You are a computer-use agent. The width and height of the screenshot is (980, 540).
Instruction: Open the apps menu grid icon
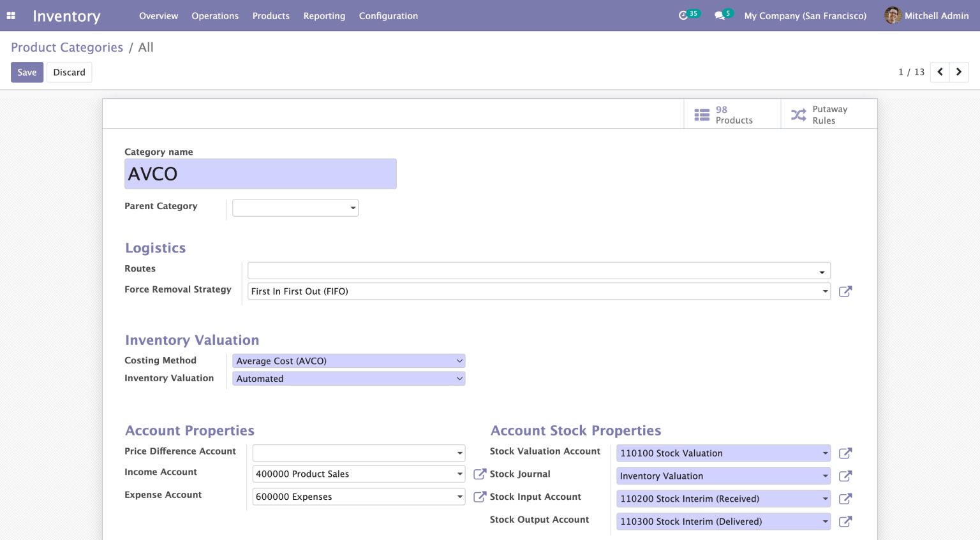[x=10, y=15]
